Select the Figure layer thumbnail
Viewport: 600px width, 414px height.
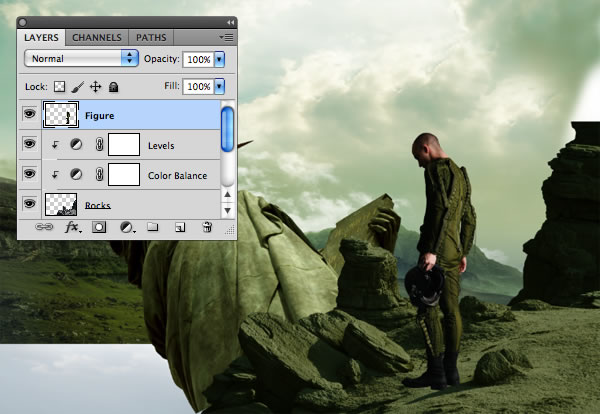[x=61, y=114]
